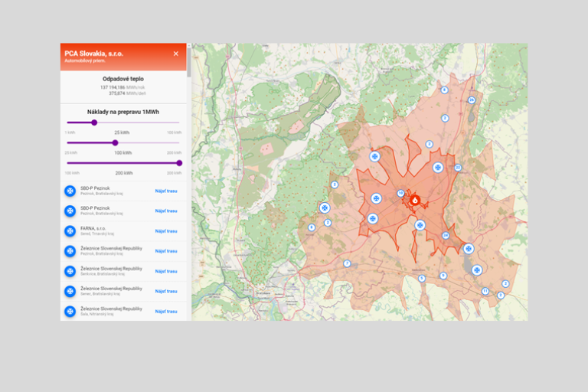Close the PCA Slovakia details panel
The width and height of the screenshot is (588, 392).
[175, 54]
